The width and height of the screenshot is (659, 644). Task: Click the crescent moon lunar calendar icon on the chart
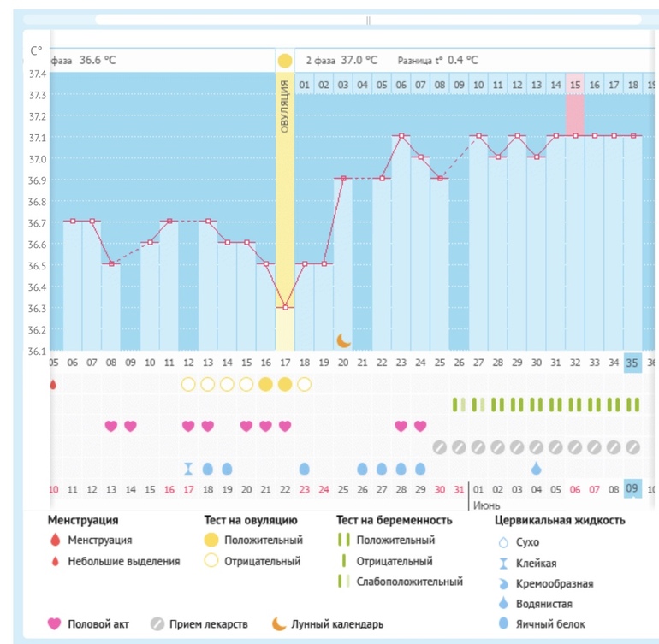point(343,340)
